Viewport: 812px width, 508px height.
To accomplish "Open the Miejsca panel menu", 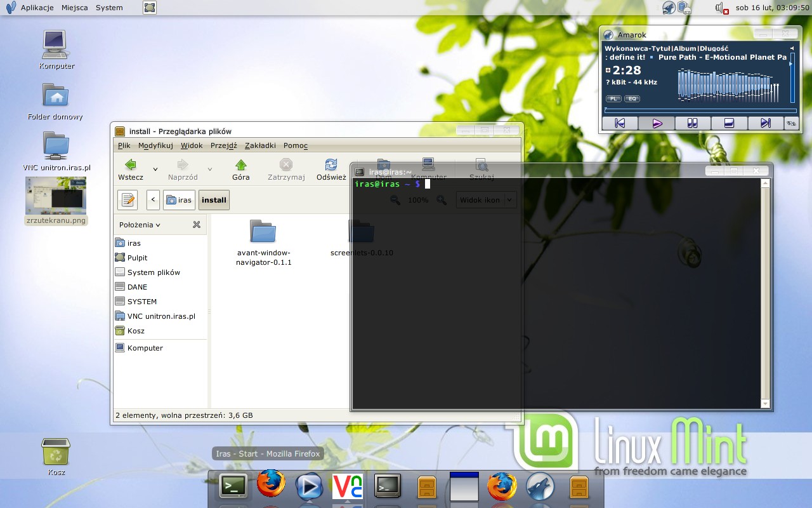I will pyautogui.click(x=75, y=8).
